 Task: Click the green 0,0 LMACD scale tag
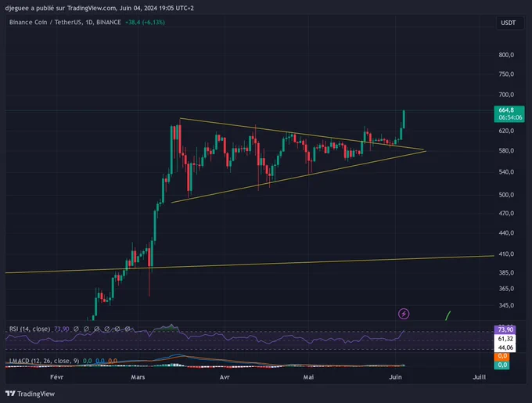coord(502,365)
